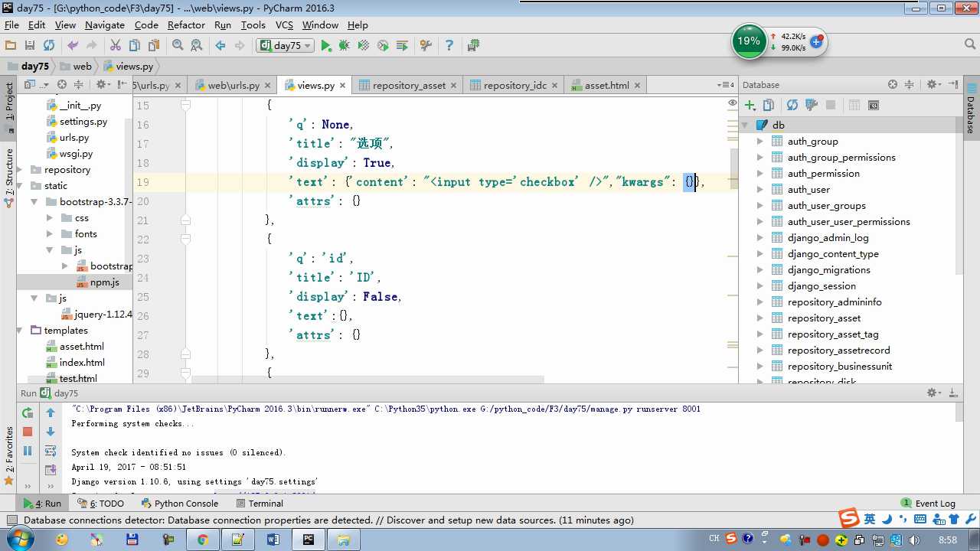Expand the repository folder in Project
Screen dimensions: 980x551
click(x=21, y=169)
